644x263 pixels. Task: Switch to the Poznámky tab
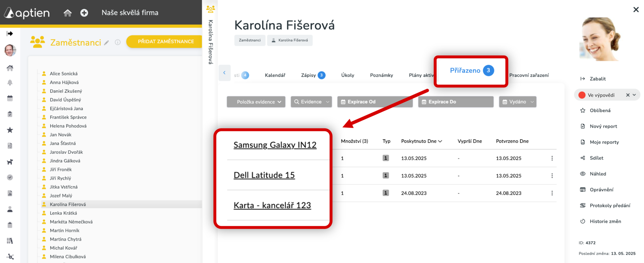(381, 75)
